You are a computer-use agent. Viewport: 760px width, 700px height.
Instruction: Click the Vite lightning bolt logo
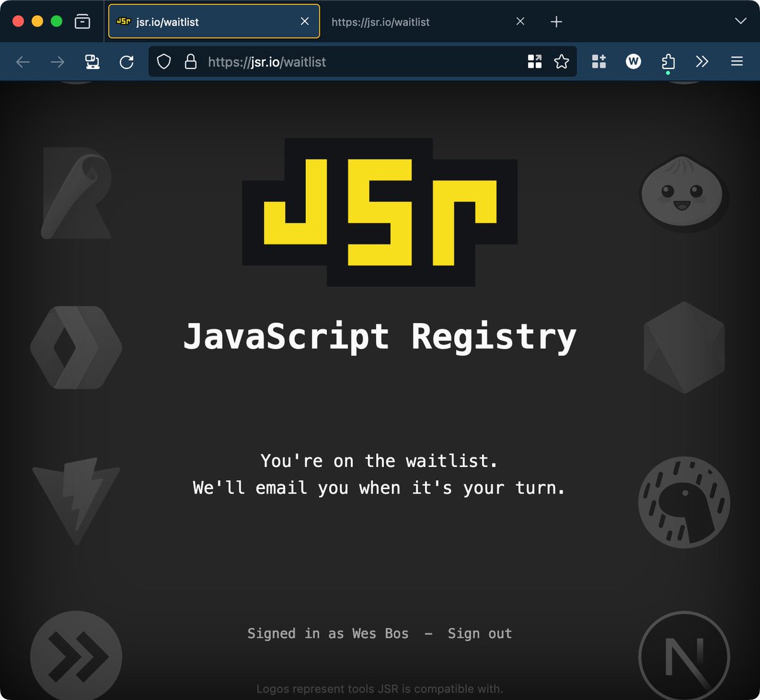coord(76,501)
